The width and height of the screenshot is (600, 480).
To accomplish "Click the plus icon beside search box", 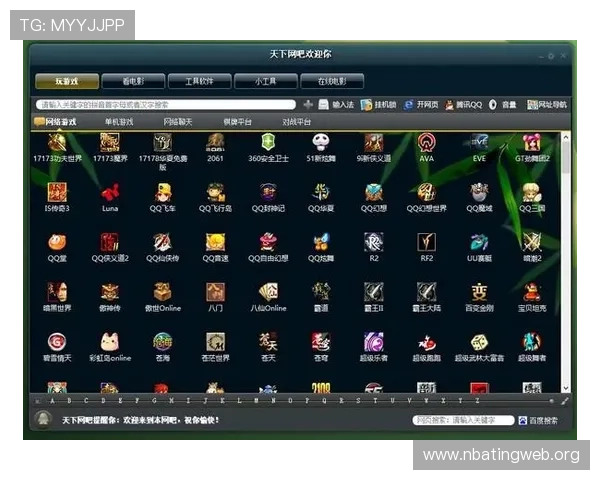I will tap(308, 104).
